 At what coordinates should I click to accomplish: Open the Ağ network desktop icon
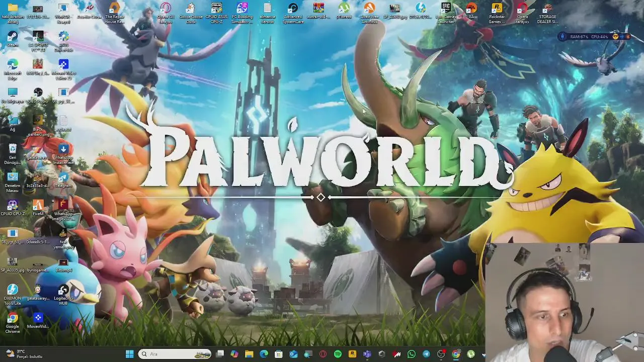13,124
